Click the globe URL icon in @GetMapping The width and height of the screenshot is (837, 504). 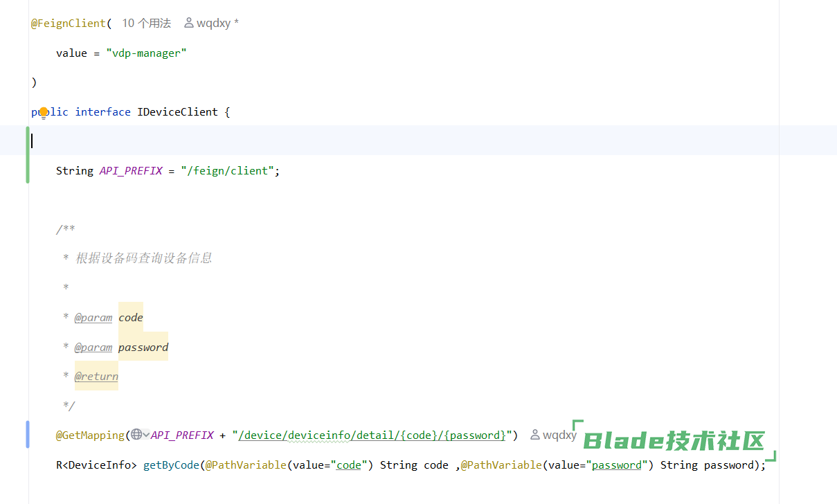tap(136, 435)
